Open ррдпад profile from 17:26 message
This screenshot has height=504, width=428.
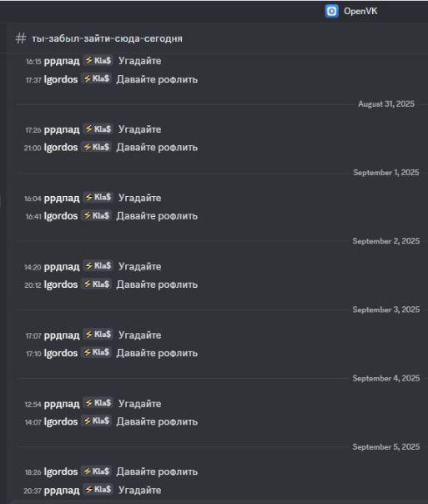click(x=62, y=129)
